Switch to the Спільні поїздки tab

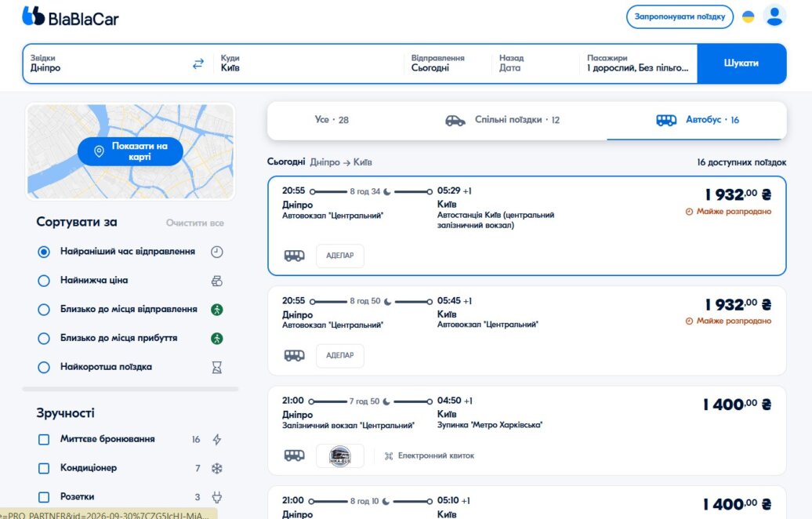[502, 120]
